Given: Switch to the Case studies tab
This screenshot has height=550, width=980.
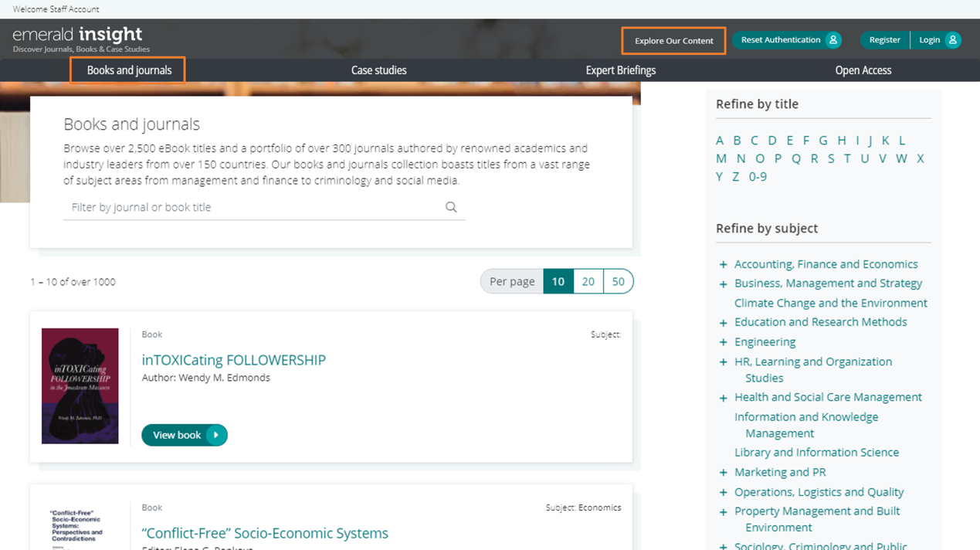Looking at the screenshot, I should point(378,70).
